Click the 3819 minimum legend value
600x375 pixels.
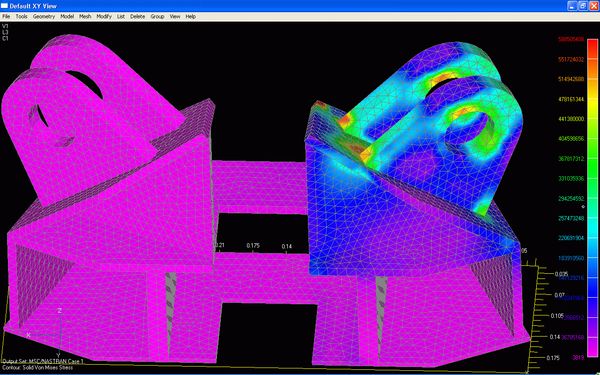pyautogui.click(x=578, y=358)
